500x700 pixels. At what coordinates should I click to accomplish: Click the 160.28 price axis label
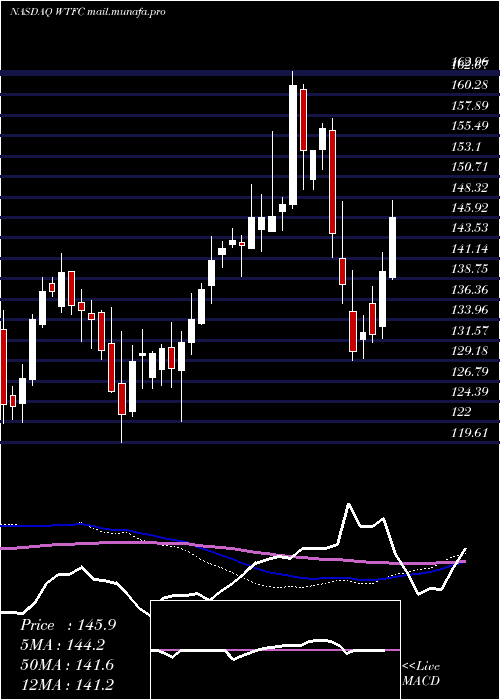(x=469, y=84)
